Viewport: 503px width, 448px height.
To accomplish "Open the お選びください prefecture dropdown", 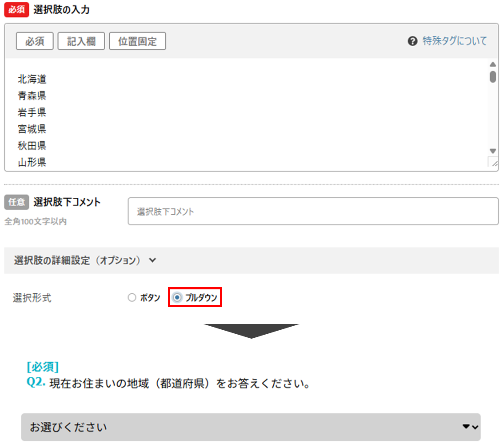I will point(251,427).
